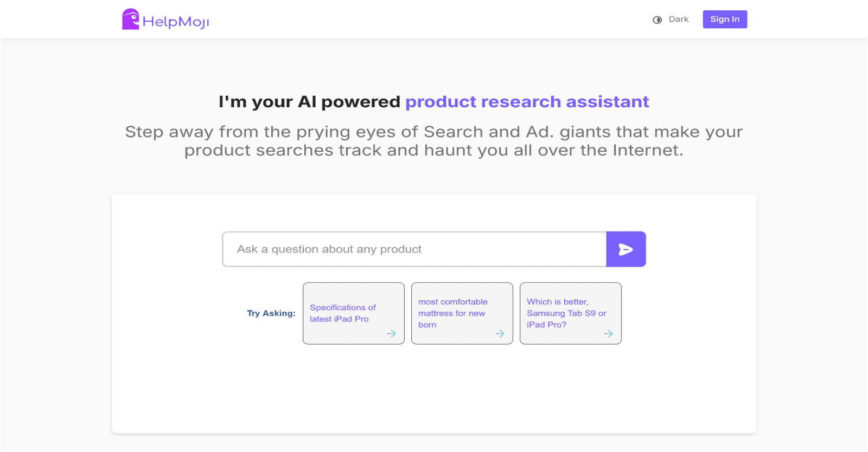The width and height of the screenshot is (868, 452).
Task: Pick the 'Samsung Tab S9 or iPad Pro' suggestion
Action: [x=566, y=313]
